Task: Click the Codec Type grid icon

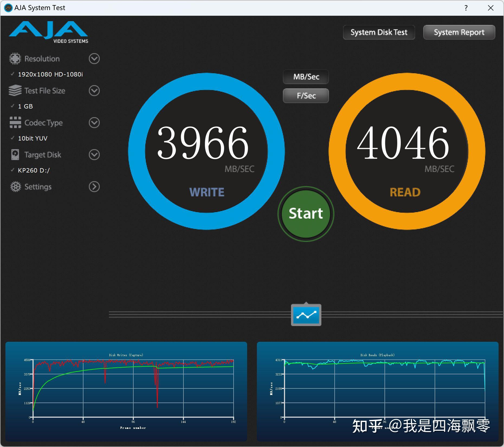Action: pyautogui.click(x=15, y=123)
